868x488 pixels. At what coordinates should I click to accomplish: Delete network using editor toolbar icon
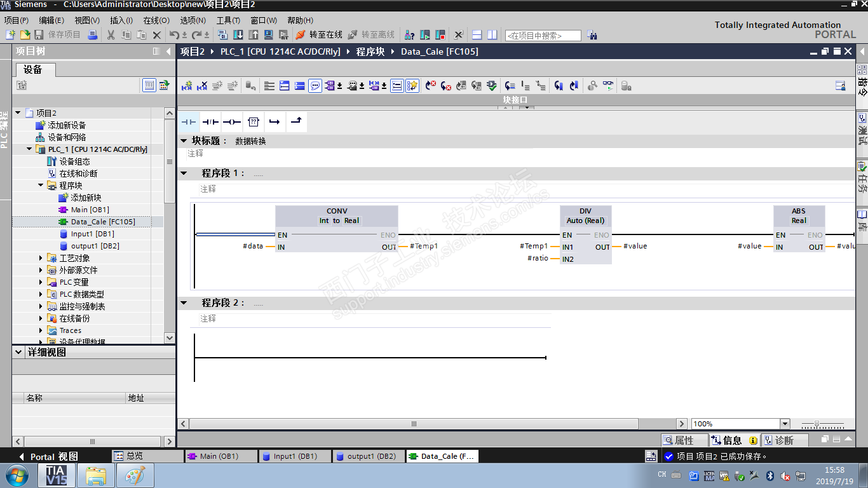pos(202,86)
